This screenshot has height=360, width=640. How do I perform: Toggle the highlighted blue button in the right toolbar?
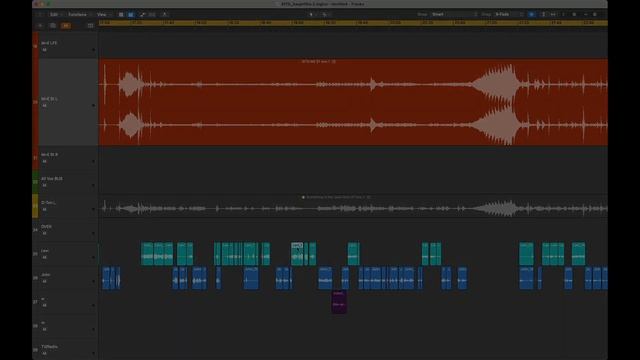pyautogui.click(x=531, y=14)
